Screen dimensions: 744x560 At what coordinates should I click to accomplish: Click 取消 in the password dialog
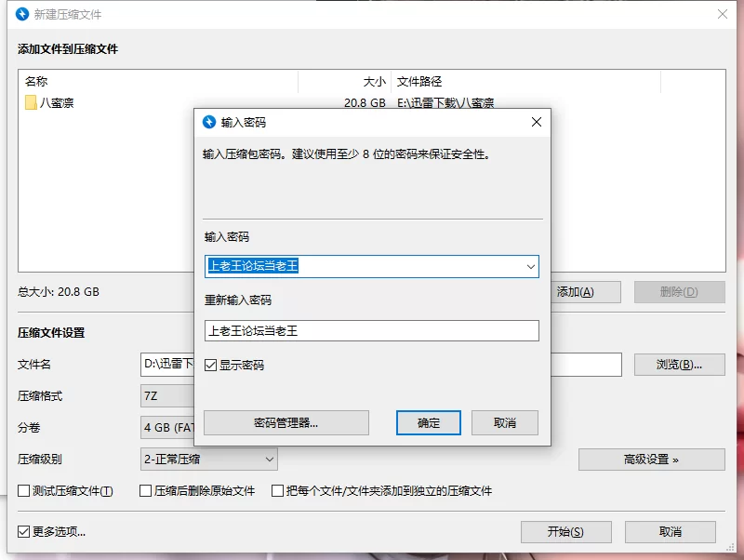(505, 423)
